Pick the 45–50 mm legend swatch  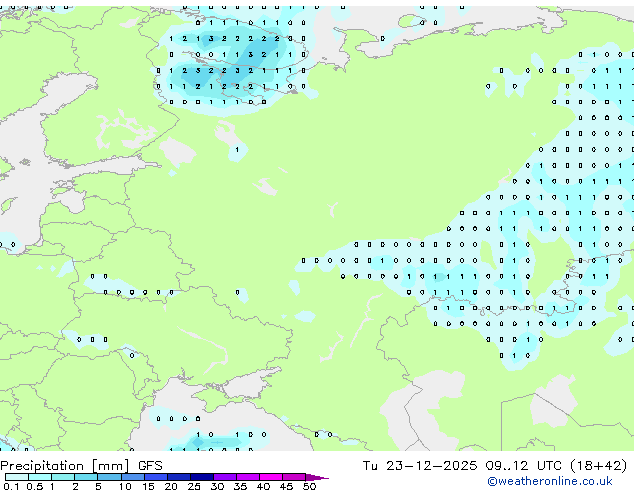tap(294, 477)
